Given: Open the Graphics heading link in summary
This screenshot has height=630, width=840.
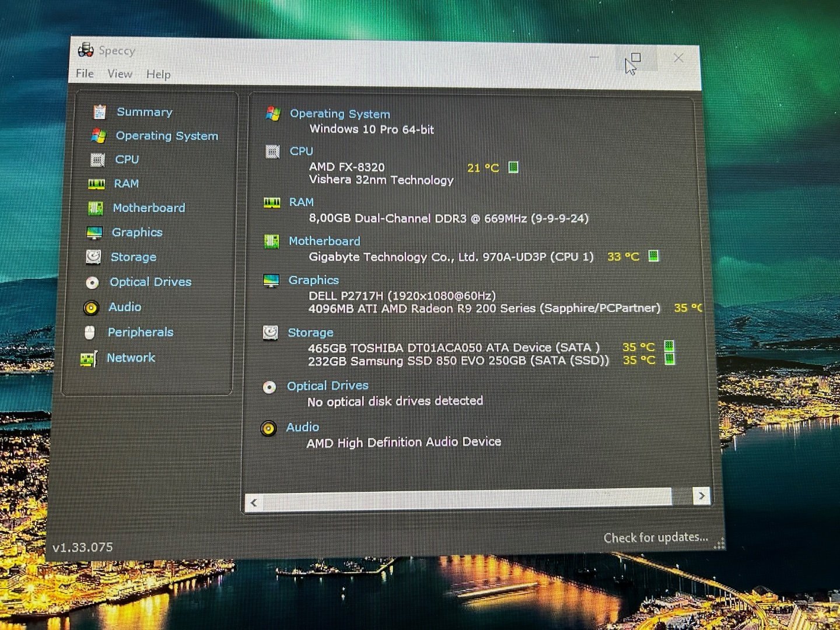Looking at the screenshot, I should (x=313, y=280).
